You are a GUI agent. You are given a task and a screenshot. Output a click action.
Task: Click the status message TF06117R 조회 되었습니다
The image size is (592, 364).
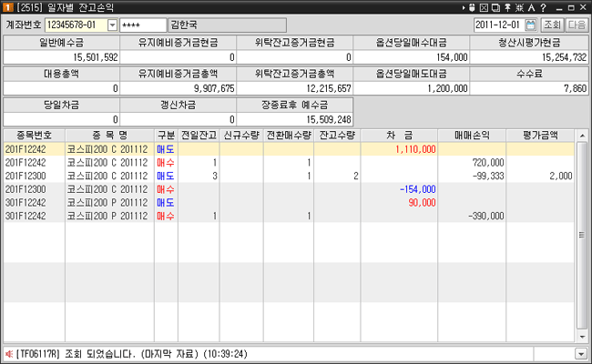[131, 354]
